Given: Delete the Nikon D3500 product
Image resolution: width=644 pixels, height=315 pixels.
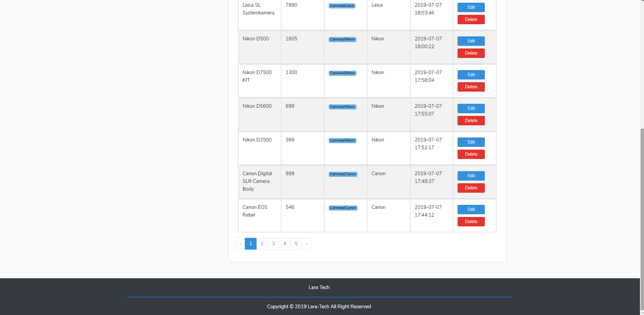Looking at the screenshot, I should [471, 154].
